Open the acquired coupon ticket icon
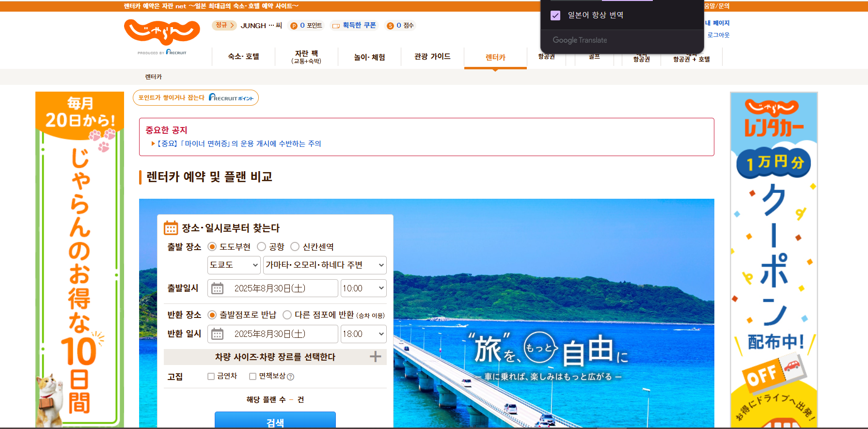 click(x=336, y=26)
